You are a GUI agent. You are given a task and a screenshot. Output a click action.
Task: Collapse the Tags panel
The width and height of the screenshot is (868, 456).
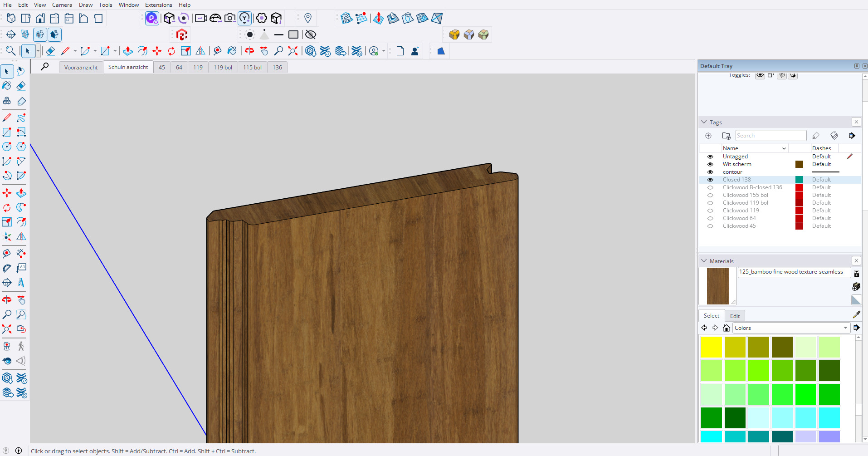click(704, 122)
